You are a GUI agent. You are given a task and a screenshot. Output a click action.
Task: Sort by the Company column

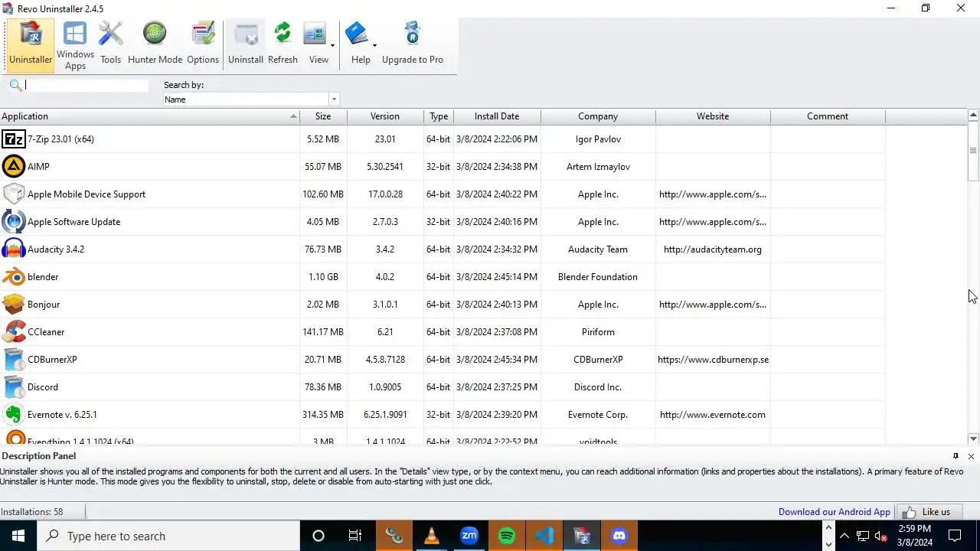click(598, 116)
